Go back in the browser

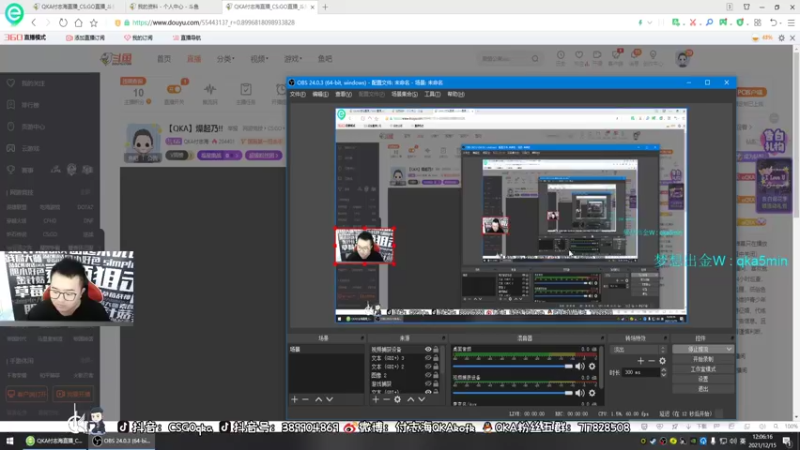tap(34, 22)
